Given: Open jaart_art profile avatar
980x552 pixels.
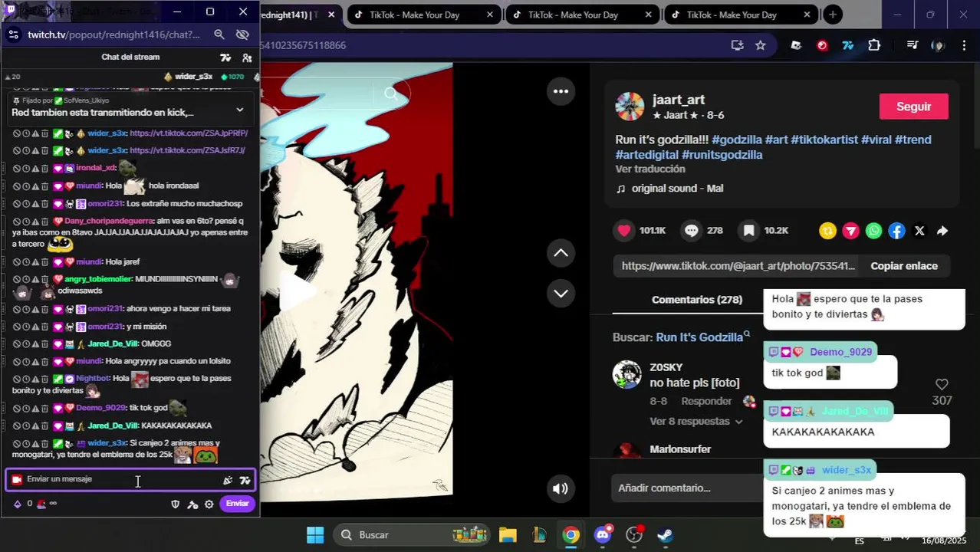Looking at the screenshot, I should [x=630, y=107].
